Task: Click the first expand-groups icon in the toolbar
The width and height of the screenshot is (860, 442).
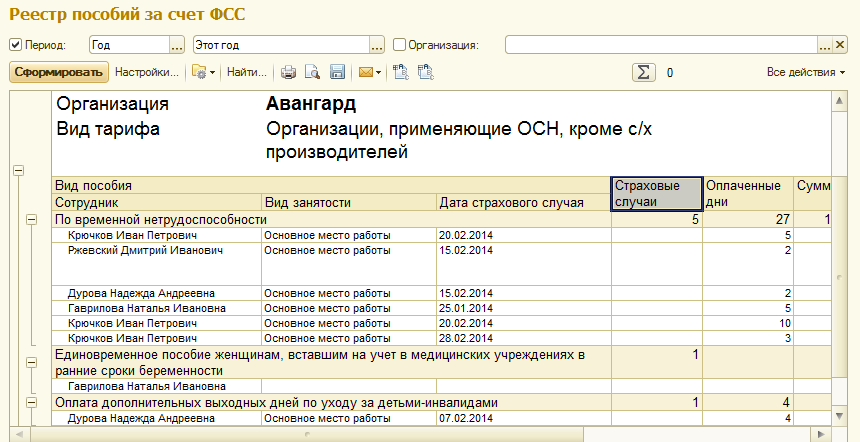Action: tap(401, 72)
